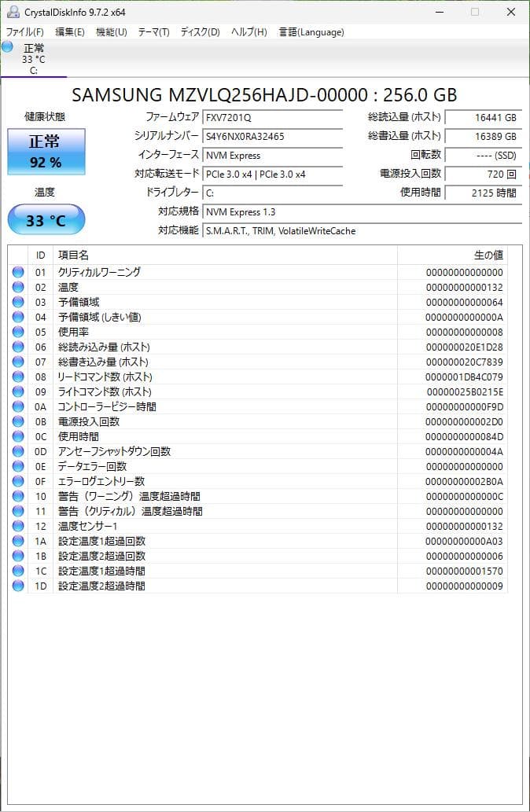Select the C: disk tab with 33 °C
Image resolution: width=530 pixels, height=812 pixels.
click(x=34, y=59)
